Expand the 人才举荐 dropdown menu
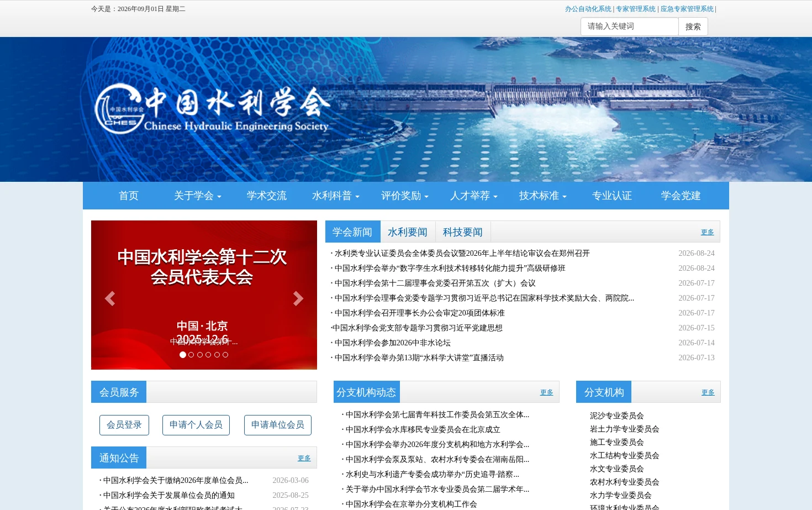The image size is (812, 510). coord(474,196)
